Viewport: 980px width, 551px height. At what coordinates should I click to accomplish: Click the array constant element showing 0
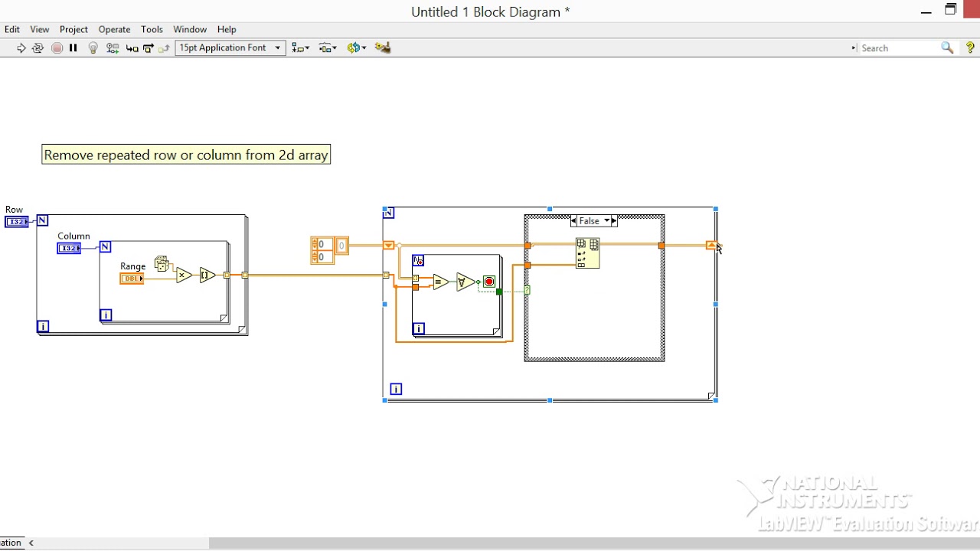coord(341,245)
